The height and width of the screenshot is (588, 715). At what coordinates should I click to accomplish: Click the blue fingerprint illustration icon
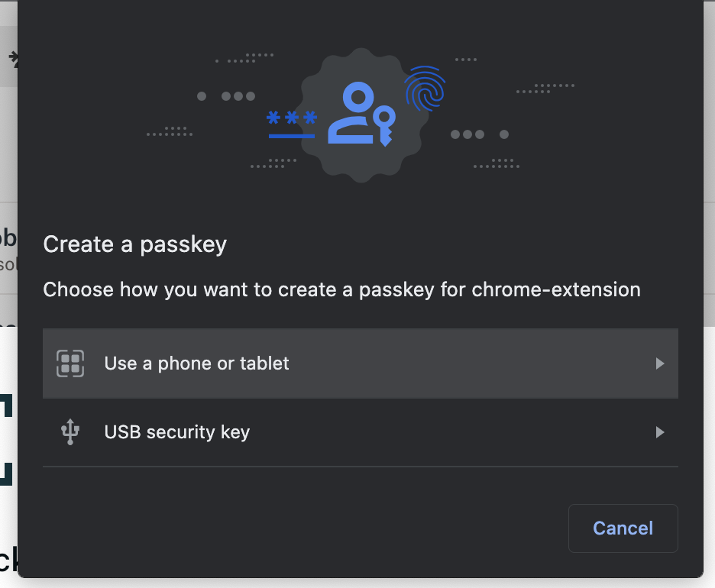425,89
